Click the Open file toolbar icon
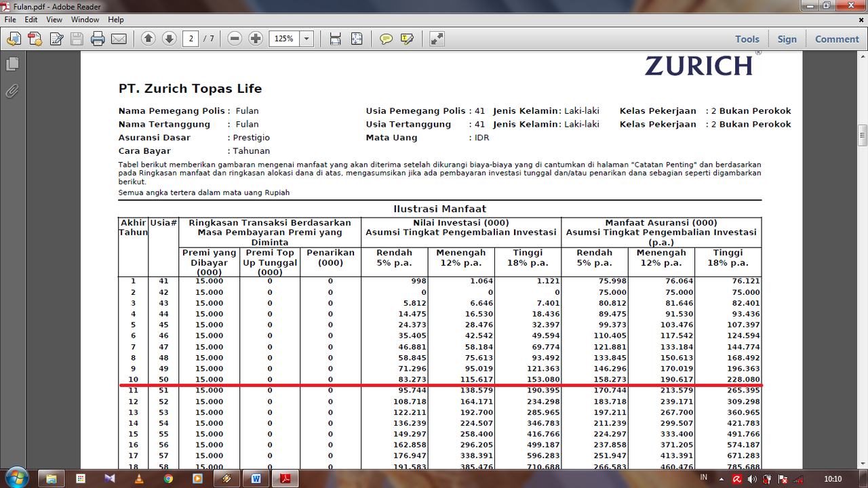 pos(14,39)
